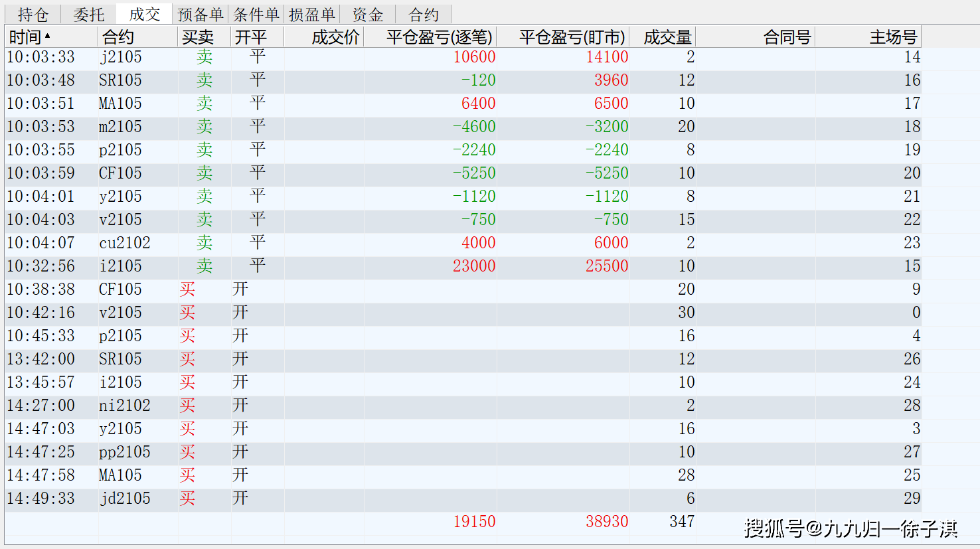Click the 6000 mark-to-market value
The width and height of the screenshot is (980, 549).
click(x=611, y=243)
